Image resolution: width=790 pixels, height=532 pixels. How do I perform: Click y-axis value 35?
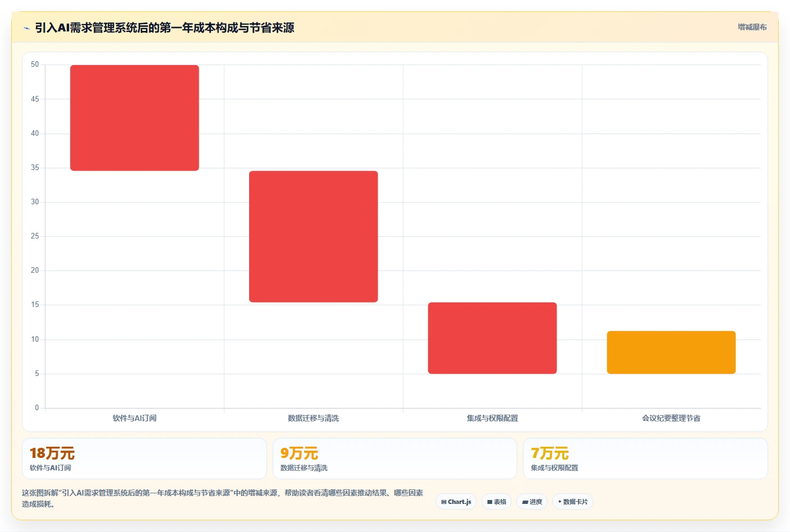[x=35, y=168]
